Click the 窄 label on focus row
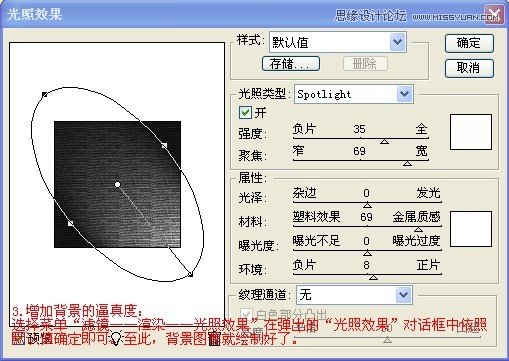Screen dimensions: 509x361 click(x=299, y=151)
